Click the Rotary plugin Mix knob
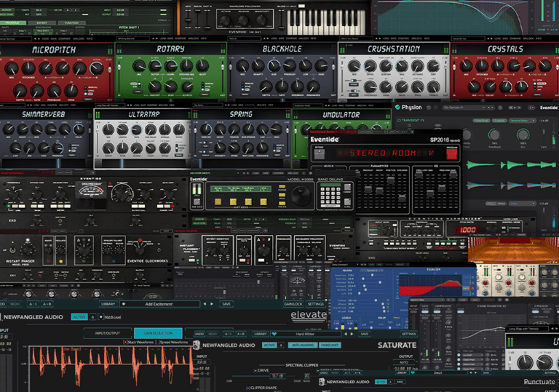 (x=139, y=66)
